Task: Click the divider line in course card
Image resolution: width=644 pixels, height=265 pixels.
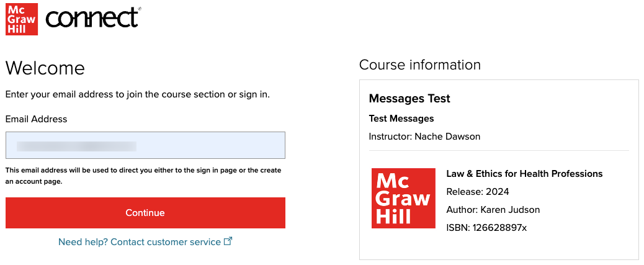Action: point(499,151)
